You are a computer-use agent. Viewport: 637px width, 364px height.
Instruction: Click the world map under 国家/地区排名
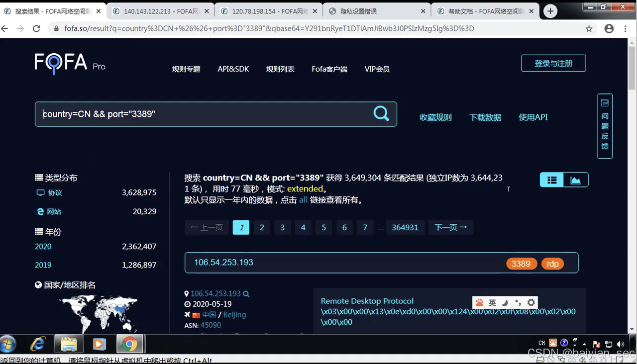pyautogui.click(x=98, y=313)
